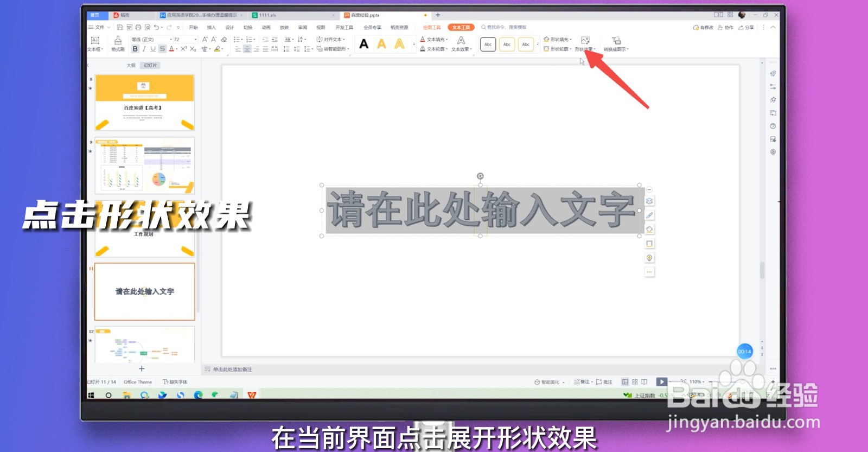The width and height of the screenshot is (868, 452).
Task: Select solid orange WordArt style A
Action: pos(382,44)
